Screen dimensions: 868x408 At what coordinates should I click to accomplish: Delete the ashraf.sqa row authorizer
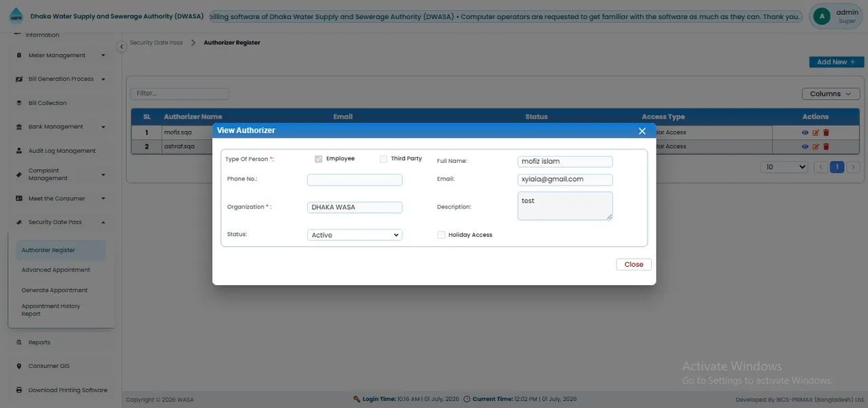tap(826, 147)
